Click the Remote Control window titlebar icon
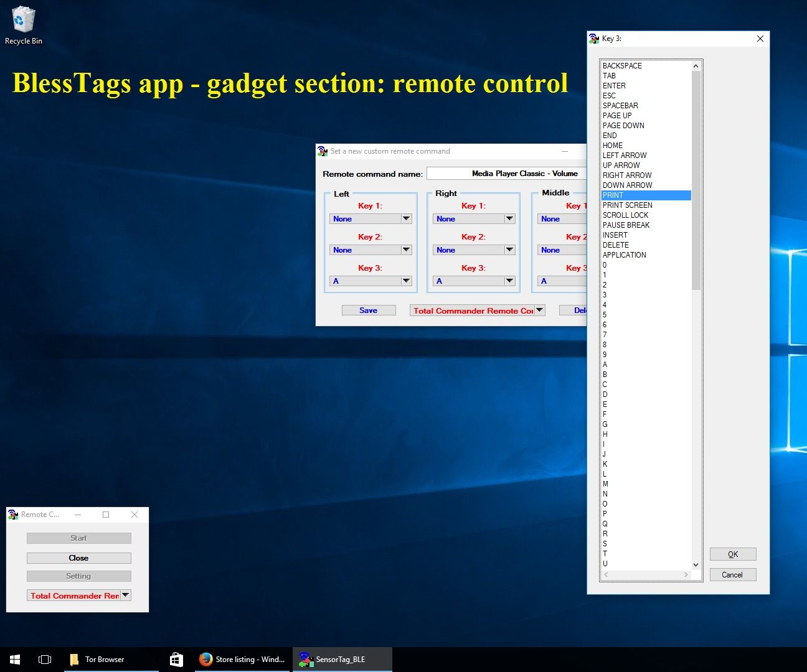The height and width of the screenshot is (672, 807). (12, 514)
